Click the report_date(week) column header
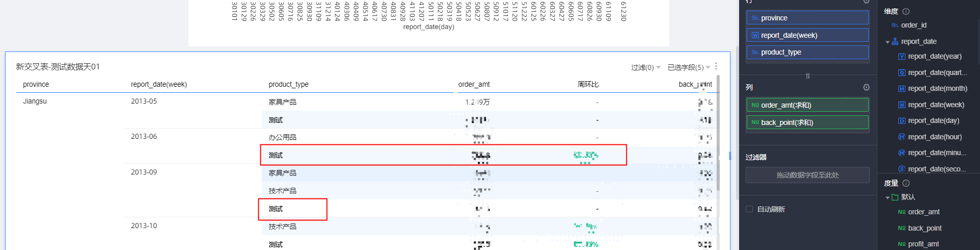This screenshot has width=980, height=250. [x=159, y=84]
